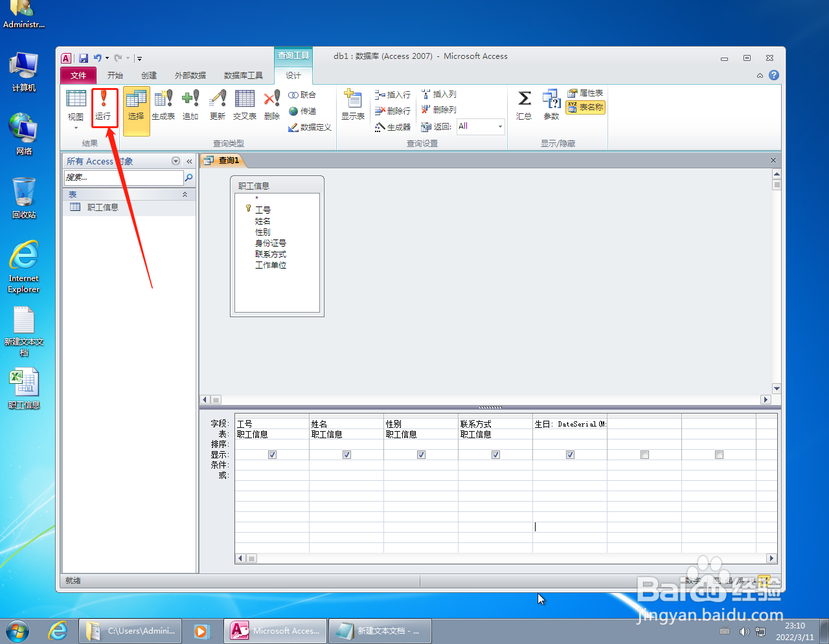The image size is (829, 644).
Task: Select the 设计 ribbon tab
Action: tap(293, 76)
